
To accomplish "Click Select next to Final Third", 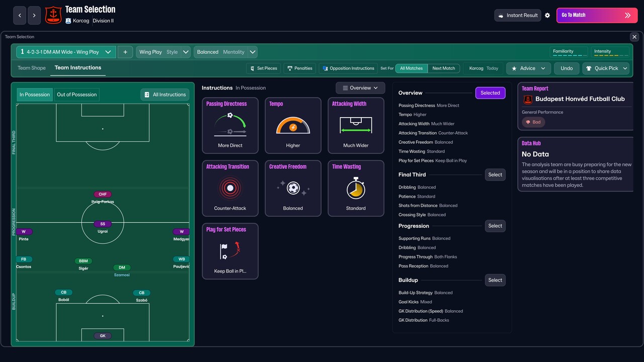I will coord(495,175).
